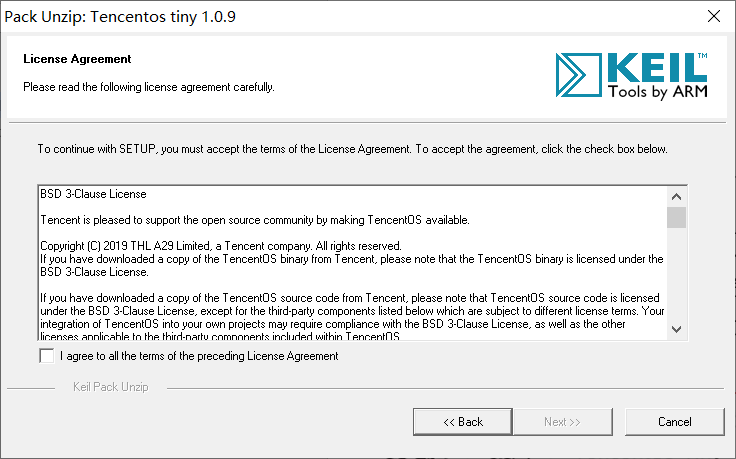
Task: Go back with the '<< Back' button
Action: click(x=462, y=422)
